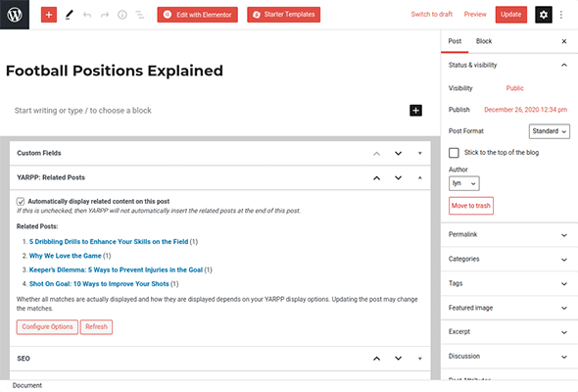Click the WordPress logo icon
This screenshot has width=578, height=392.
pyautogui.click(x=15, y=15)
